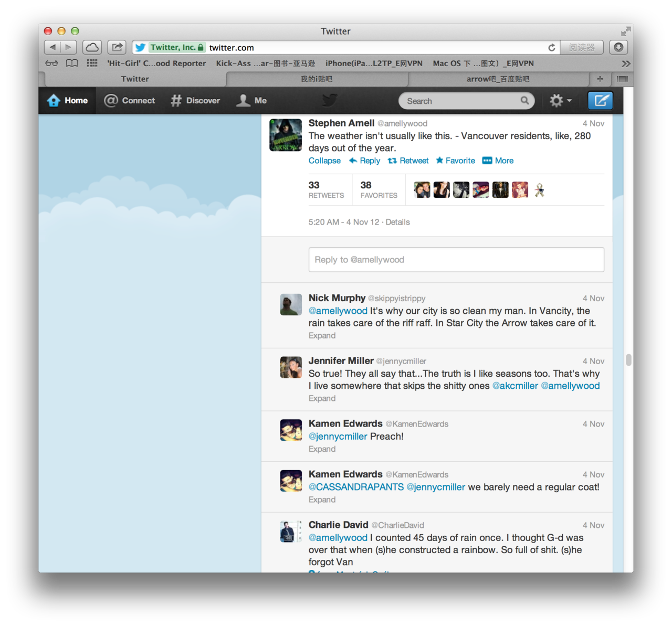The width and height of the screenshot is (672, 626).
Task: Open Top Sites grid icon
Action: [92, 63]
